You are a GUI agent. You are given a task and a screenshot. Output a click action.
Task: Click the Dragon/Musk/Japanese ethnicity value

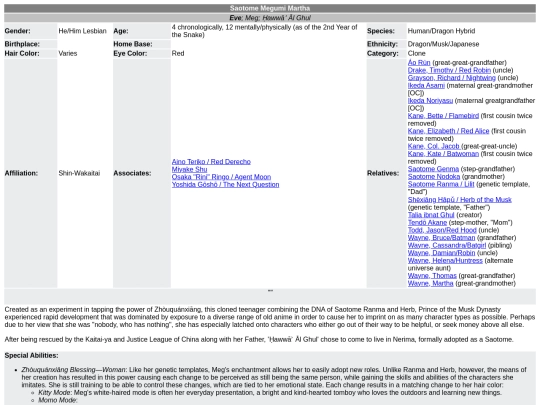point(443,44)
